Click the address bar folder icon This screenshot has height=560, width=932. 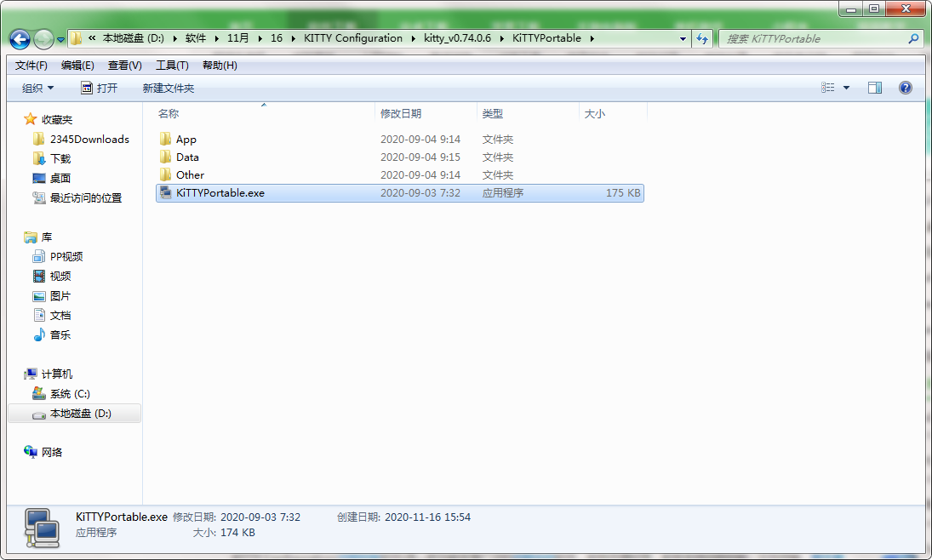(77, 38)
